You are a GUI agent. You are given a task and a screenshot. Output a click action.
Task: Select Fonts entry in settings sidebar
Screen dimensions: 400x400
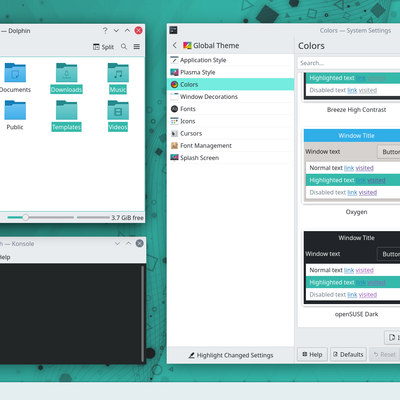coord(230,109)
